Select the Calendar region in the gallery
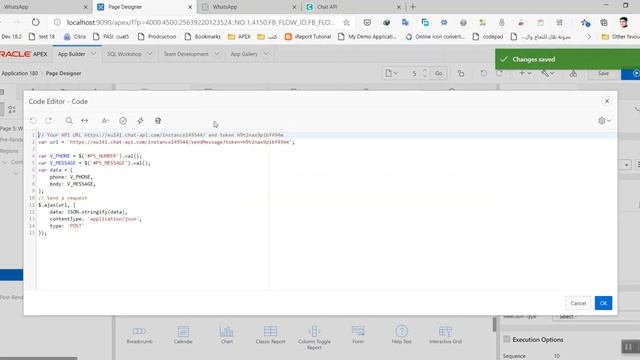The width and height of the screenshot is (640, 360). (x=183, y=335)
